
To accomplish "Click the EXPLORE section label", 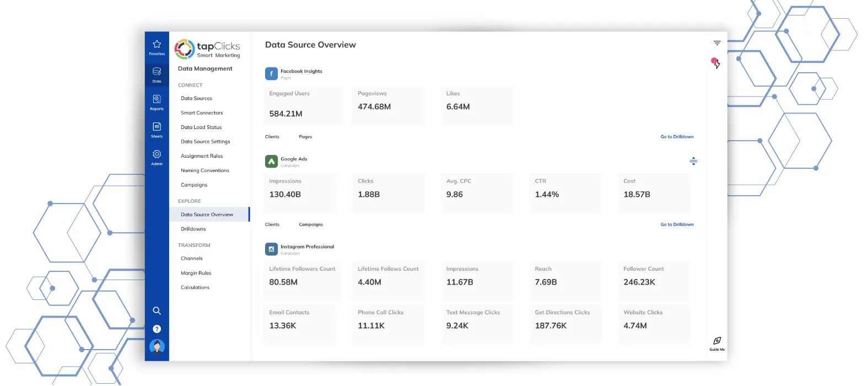I will [x=189, y=201].
